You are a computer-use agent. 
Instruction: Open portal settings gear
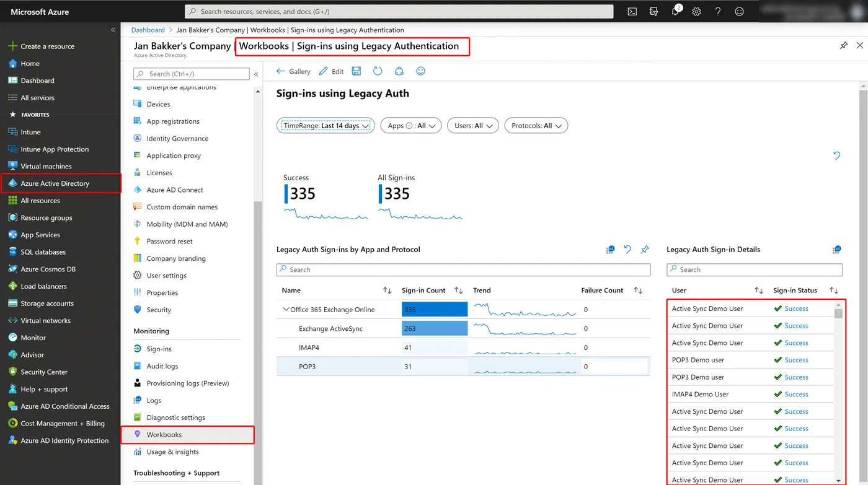click(x=697, y=11)
